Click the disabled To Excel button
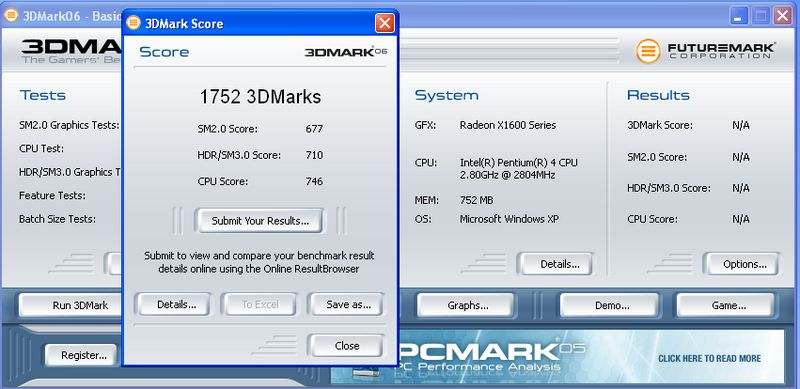 (x=260, y=305)
